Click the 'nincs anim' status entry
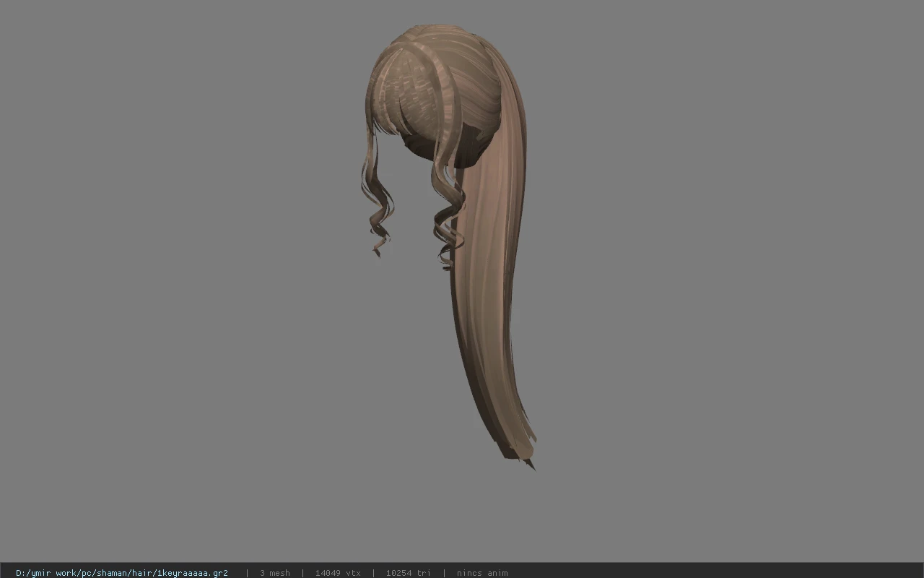The height and width of the screenshot is (578, 924). click(482, 573)
